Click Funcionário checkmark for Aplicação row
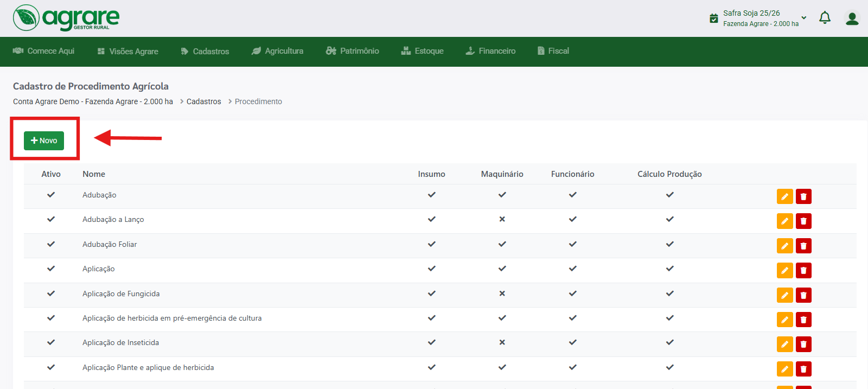This screenshot has width=868, height=389. (x=573, y=269)
